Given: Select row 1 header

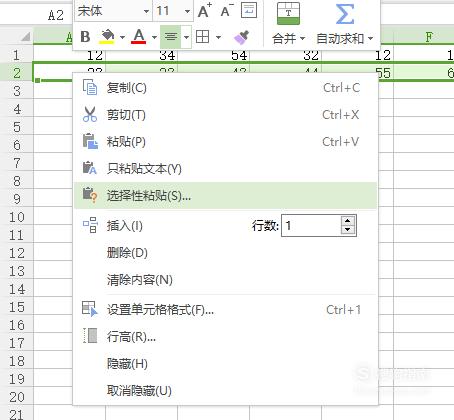Looking at the screenshot, I should pos(17,55).
